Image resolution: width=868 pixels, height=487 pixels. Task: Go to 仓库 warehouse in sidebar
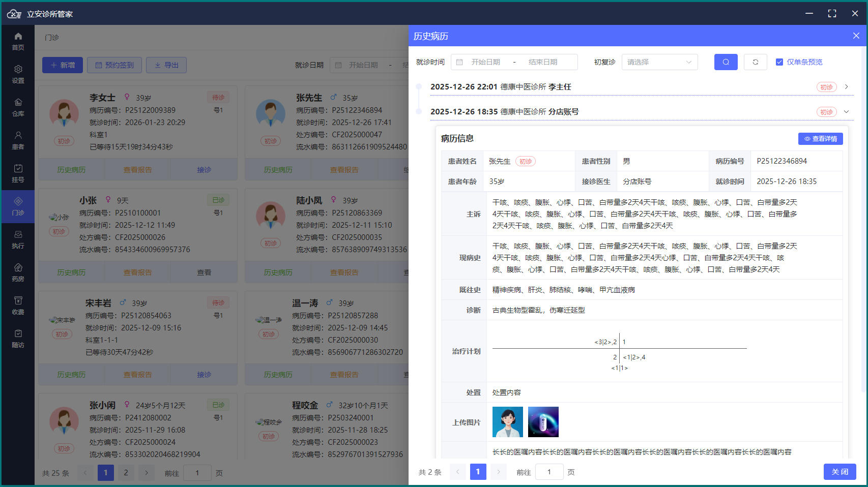[18, 107]
